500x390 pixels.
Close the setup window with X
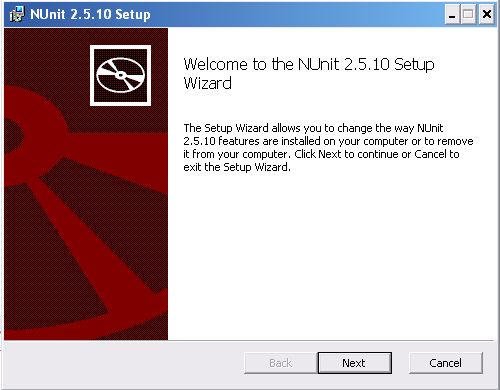pyautogui.click(x=487, y=15)
